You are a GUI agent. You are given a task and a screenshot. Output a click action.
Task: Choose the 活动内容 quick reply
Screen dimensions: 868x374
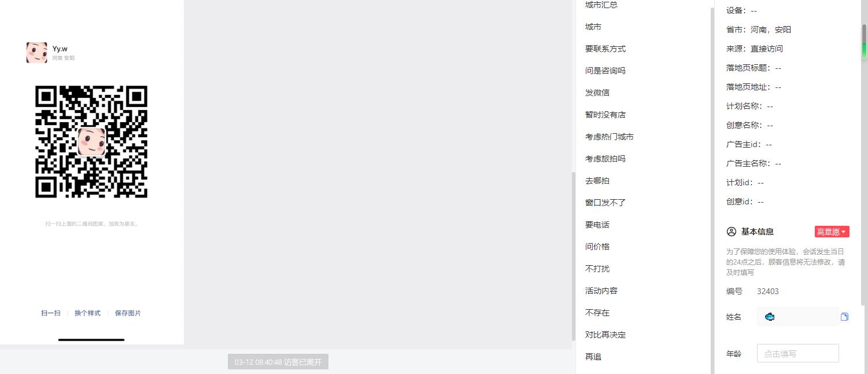tap(601, 291)
